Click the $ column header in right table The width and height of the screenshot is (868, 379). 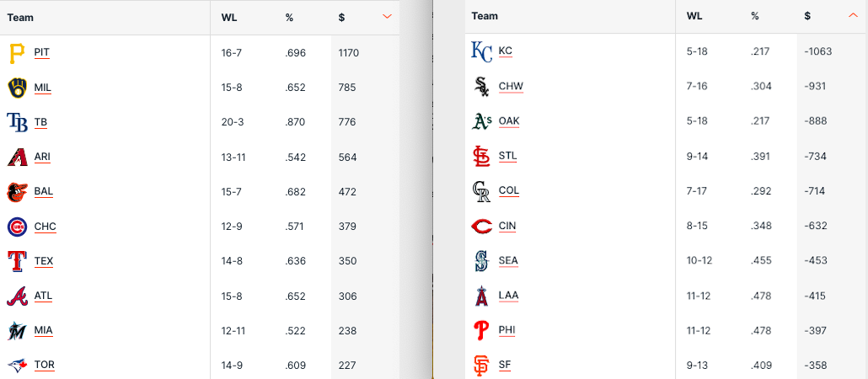pyautogui.click(x=807, y=16)
